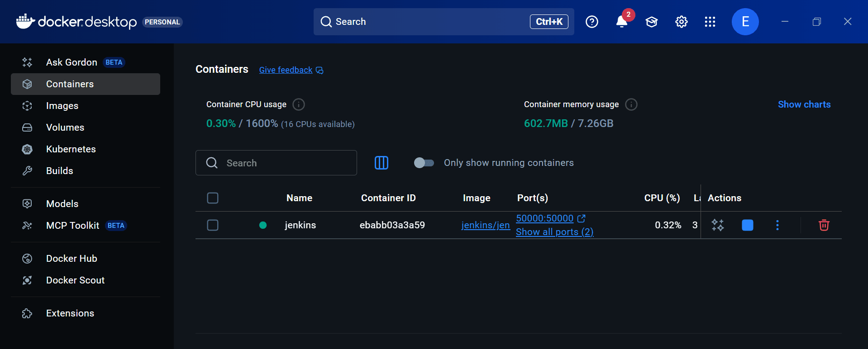Open the Learning center icon
The width and height of the screenshot is (868, 349).
pyautogui.click(x=651, y=22)
